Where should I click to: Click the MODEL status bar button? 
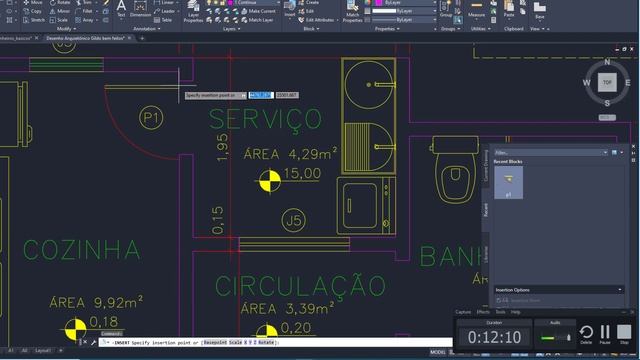tap(438, 352)
